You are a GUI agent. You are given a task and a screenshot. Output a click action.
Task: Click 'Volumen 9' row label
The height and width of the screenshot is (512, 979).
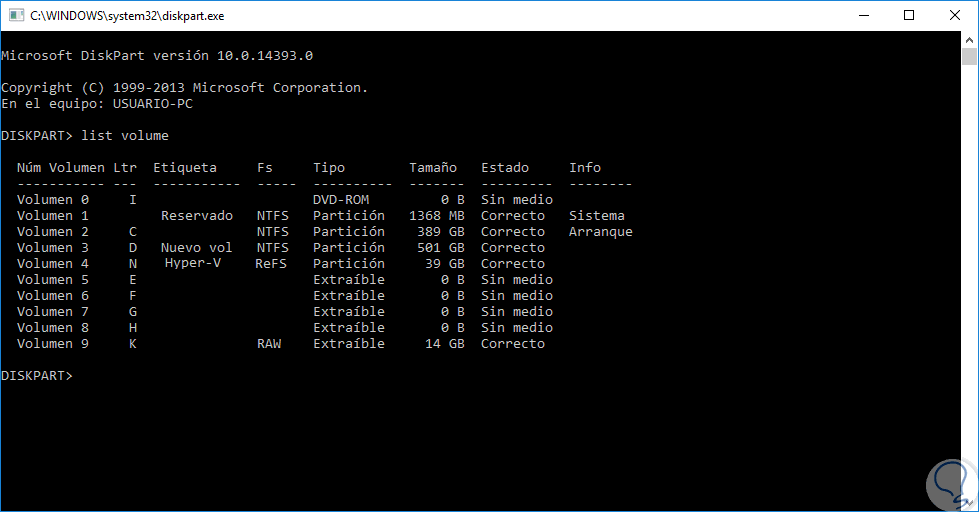click(52, 344)
